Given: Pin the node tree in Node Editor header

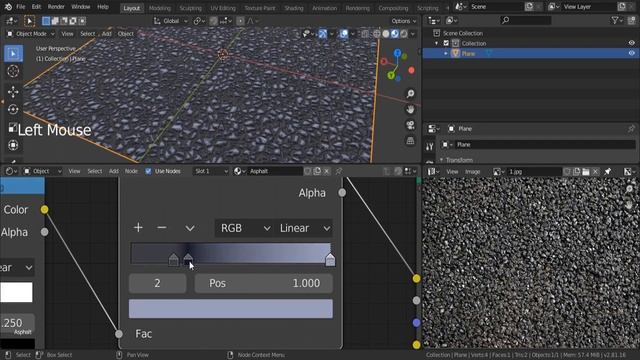Looking at the screenshot, I should coord(338,171).
